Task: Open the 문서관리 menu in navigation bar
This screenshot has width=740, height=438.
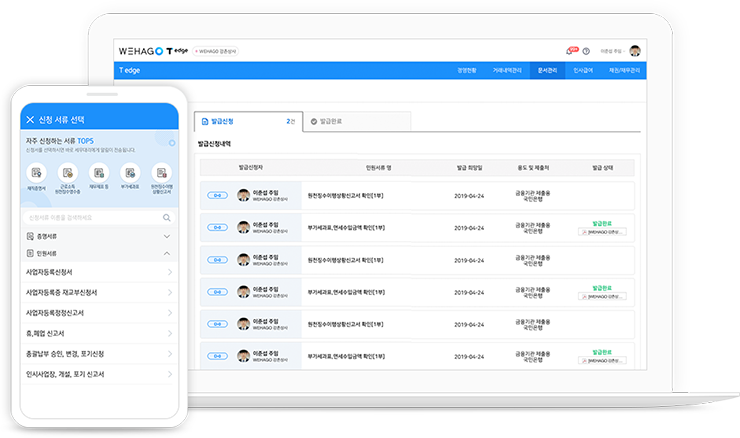Action: tap(548, 71)
